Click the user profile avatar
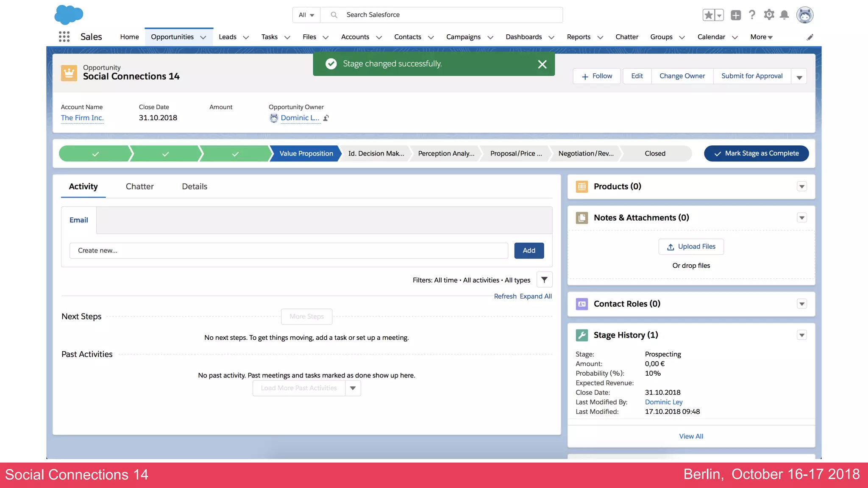 (804, 15)
